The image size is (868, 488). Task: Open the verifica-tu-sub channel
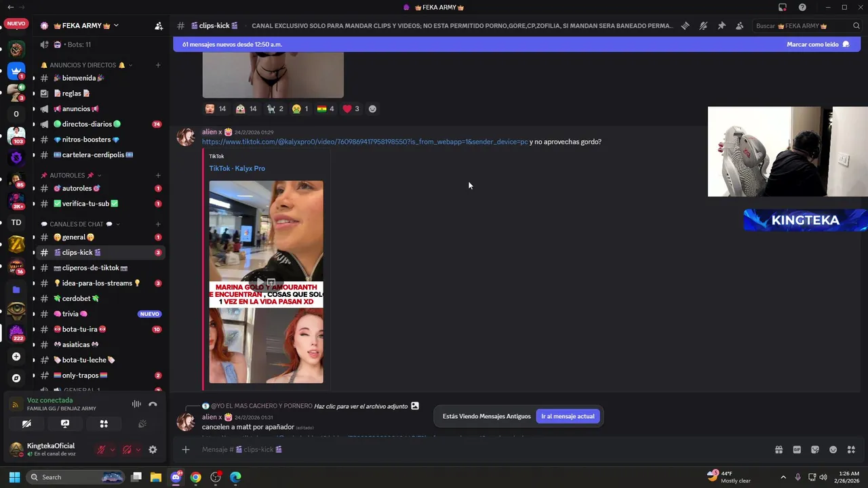pyautogui.click(x=101, y=203)
